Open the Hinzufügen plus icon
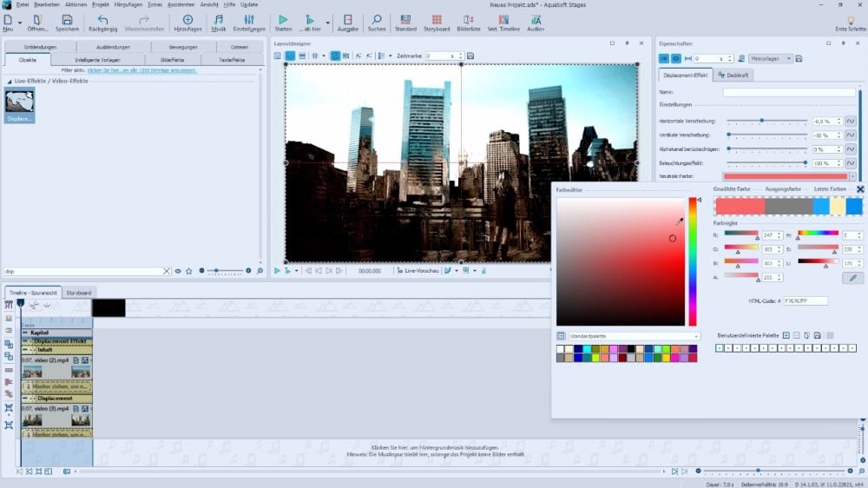868x488 pixels. (x=187, y=20)
